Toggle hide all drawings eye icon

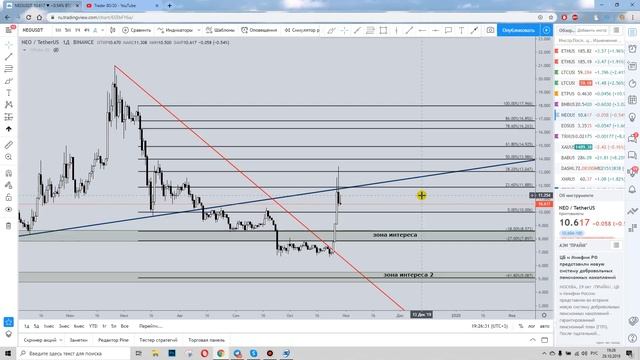click(9, 209)
